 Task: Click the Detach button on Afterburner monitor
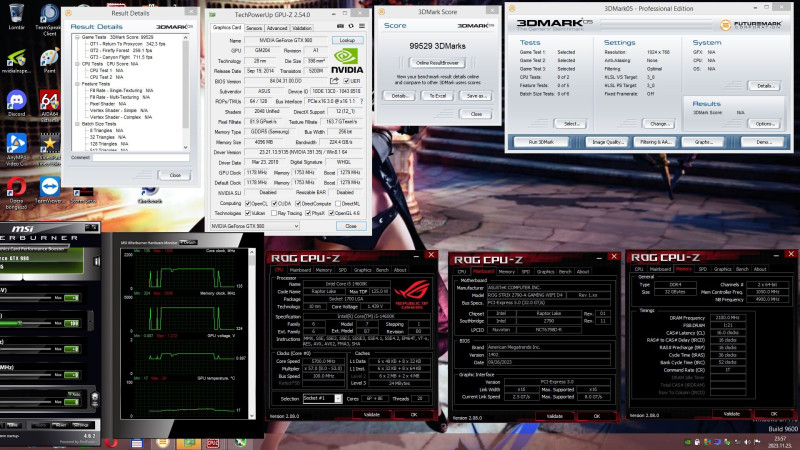click(188, 242)
